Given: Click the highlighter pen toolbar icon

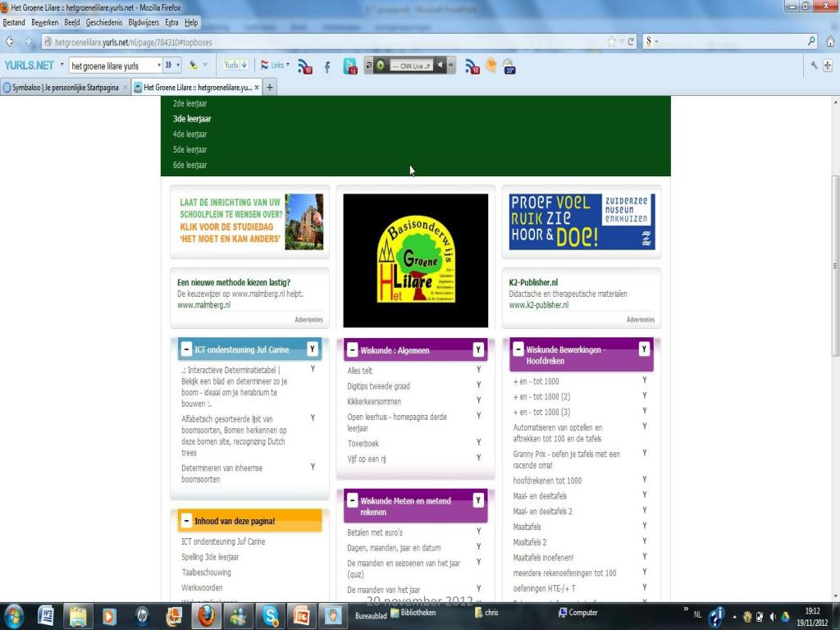Looking at the screenshot, I should pyautogui.click(x=193, y=66).
